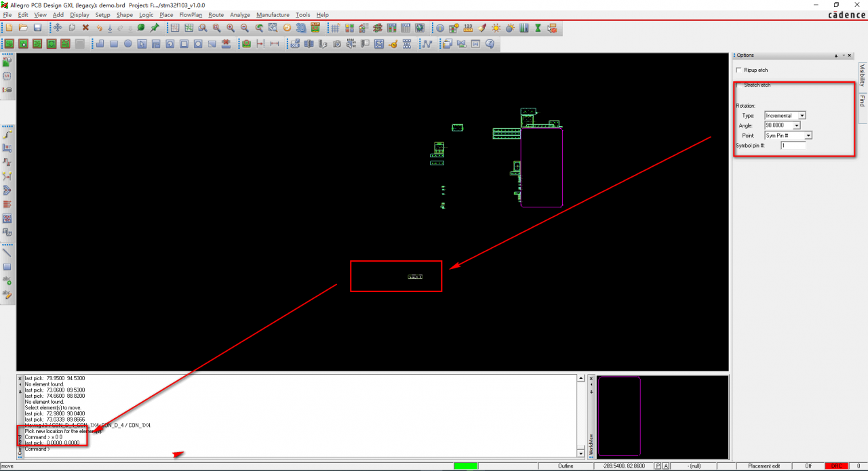Image resolution: width=868 pixels, height=471 pixels.
Task: Click the Command > prompt line
Action: pyautogui.click(x=36, y=449)
